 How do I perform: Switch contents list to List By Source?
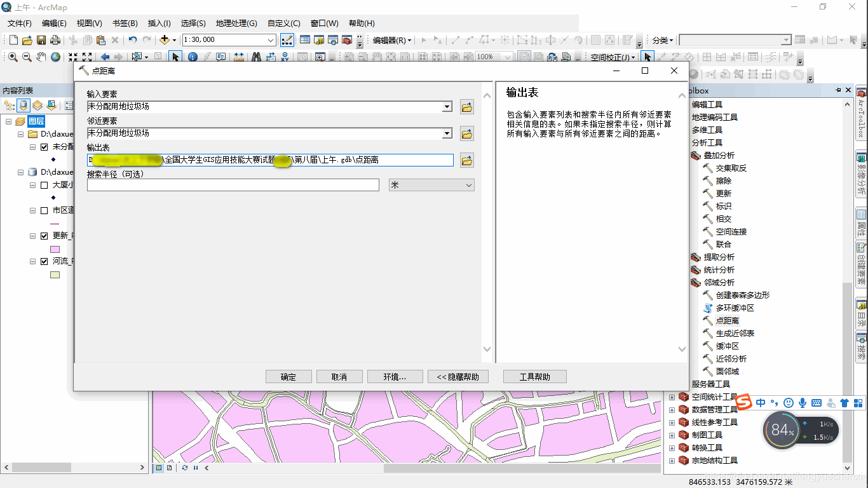pyautogui.click(x=24, y=105)
